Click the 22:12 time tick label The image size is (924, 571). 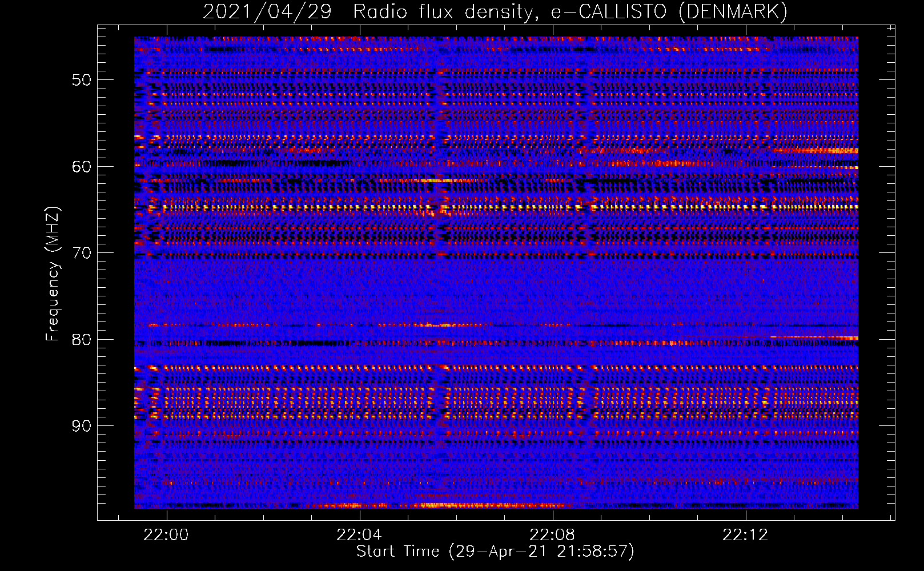click(745, 534)
